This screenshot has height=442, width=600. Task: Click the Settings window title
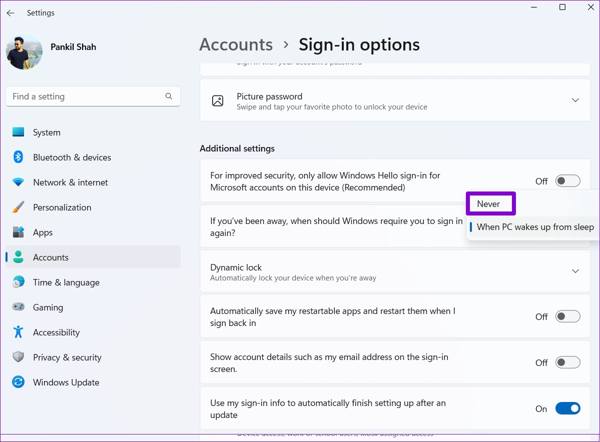pos(41,13)
